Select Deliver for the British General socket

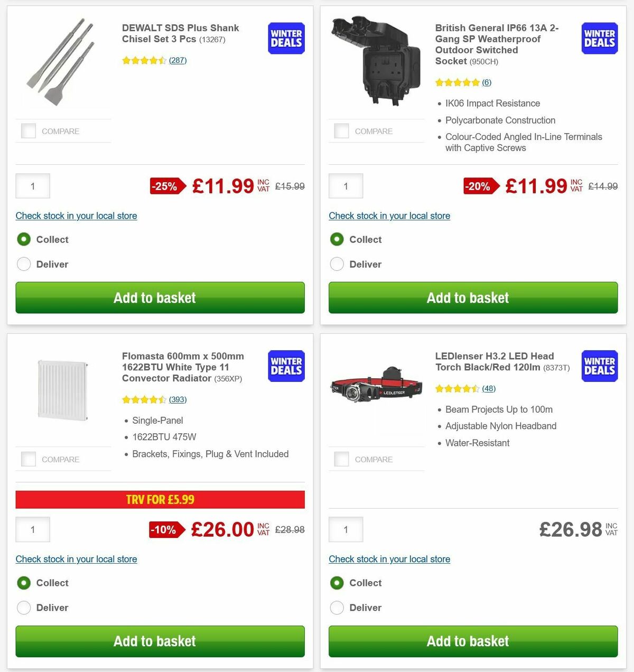[x=337, y=264]
